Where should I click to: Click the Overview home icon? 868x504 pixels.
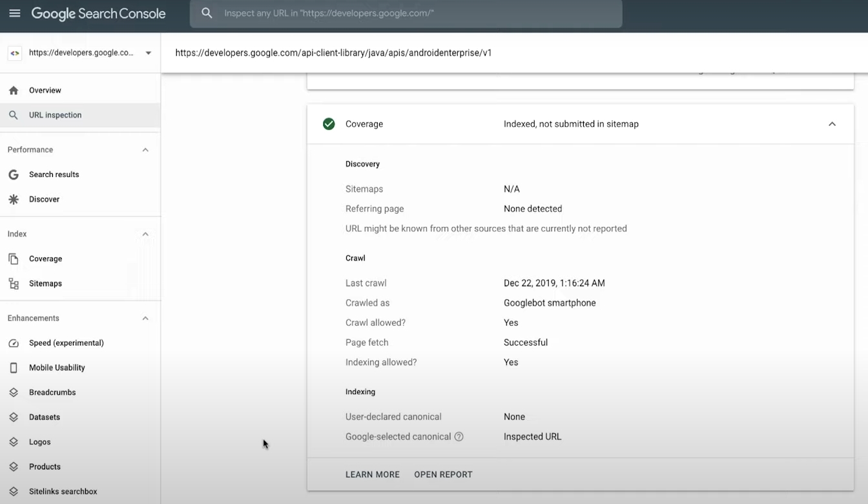coord(14,90)
